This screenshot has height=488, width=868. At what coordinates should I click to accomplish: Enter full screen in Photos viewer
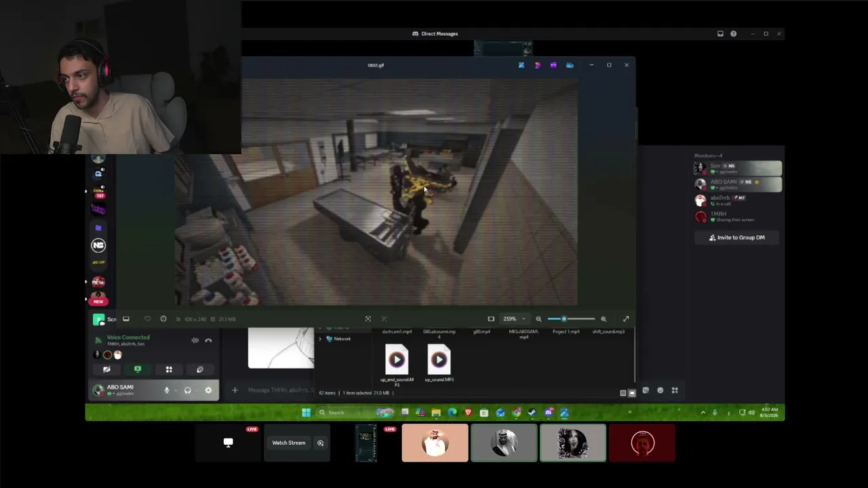(626, 319)
